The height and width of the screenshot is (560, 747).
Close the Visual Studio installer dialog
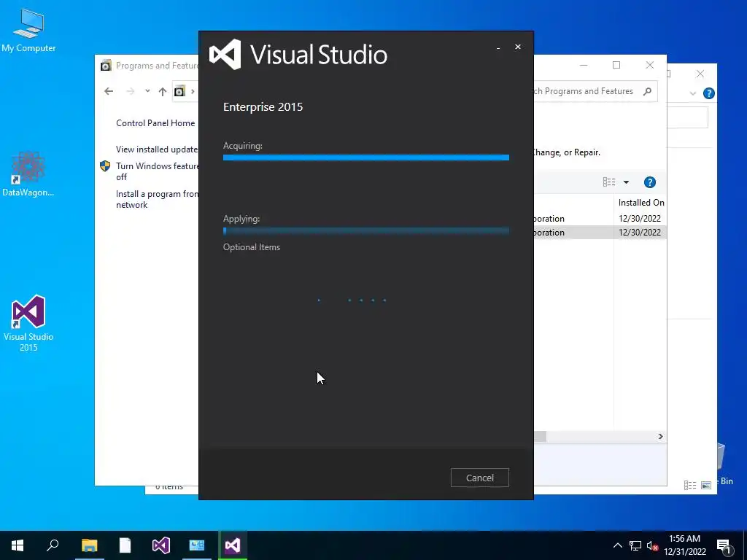pyautogui.click(x=517, y=47)
